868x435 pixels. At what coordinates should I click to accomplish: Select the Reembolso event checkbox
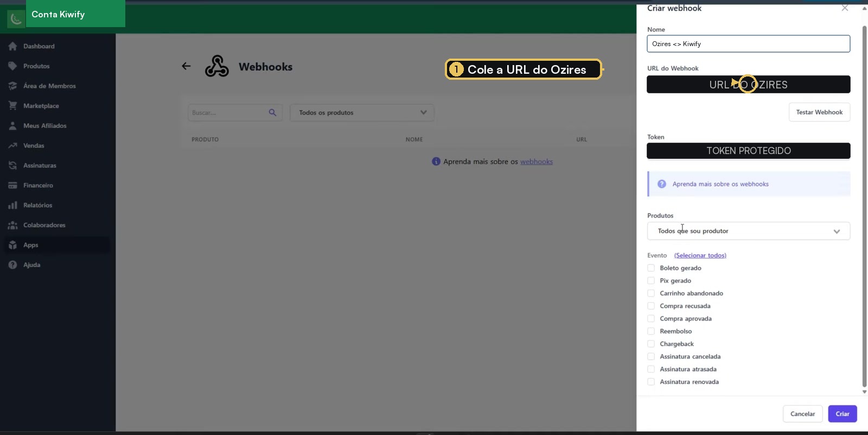pyautogui.click(x=651, y=331)
